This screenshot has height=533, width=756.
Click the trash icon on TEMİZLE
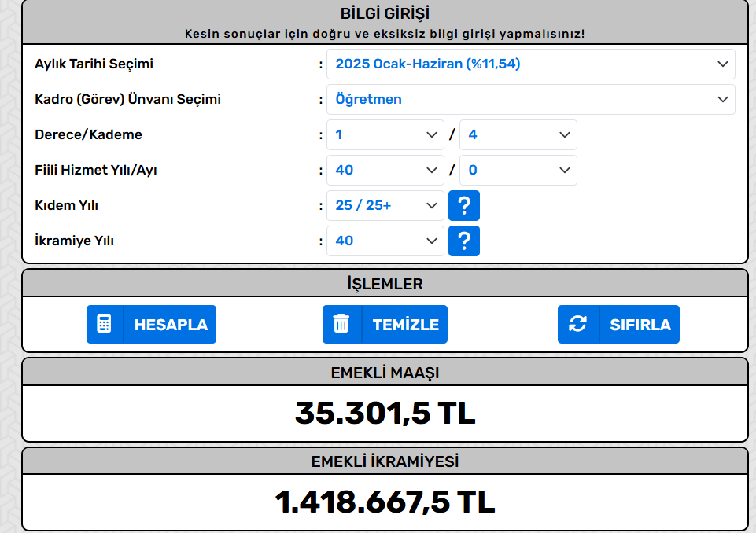pyautogui.click(x=341, y=324)
